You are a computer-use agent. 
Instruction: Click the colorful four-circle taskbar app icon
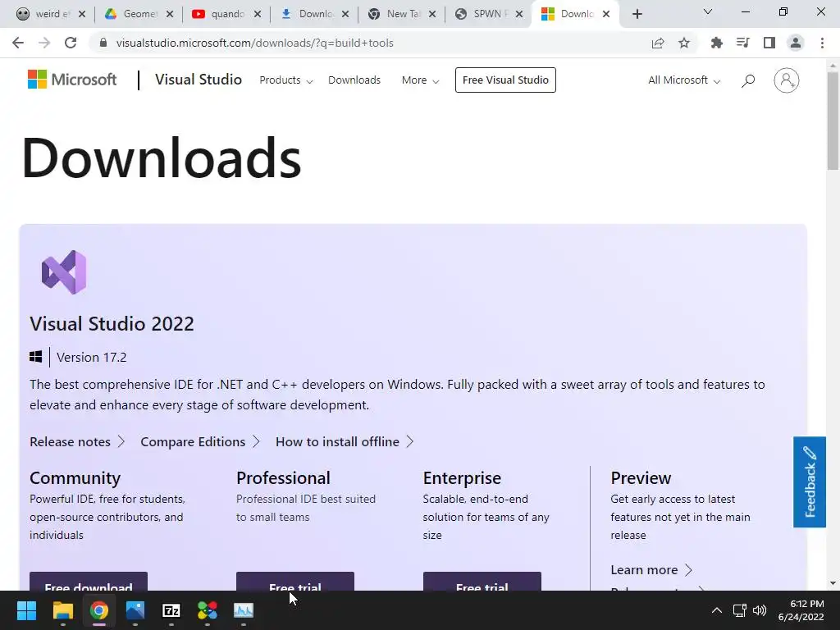[x=208, y=610]
